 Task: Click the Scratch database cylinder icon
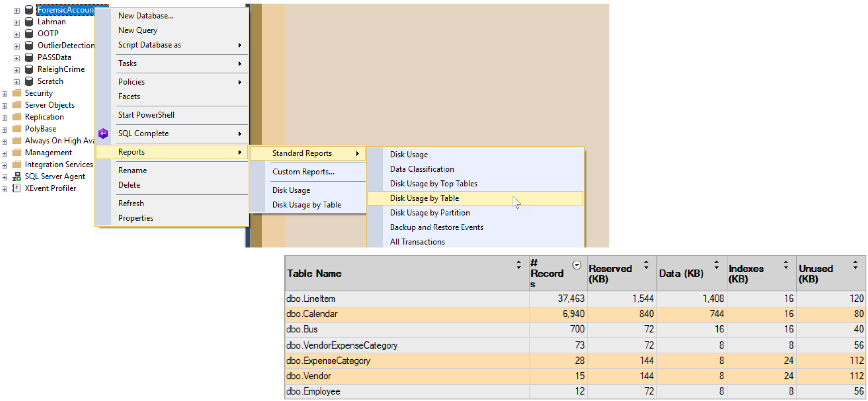click(x=29, y=81)
